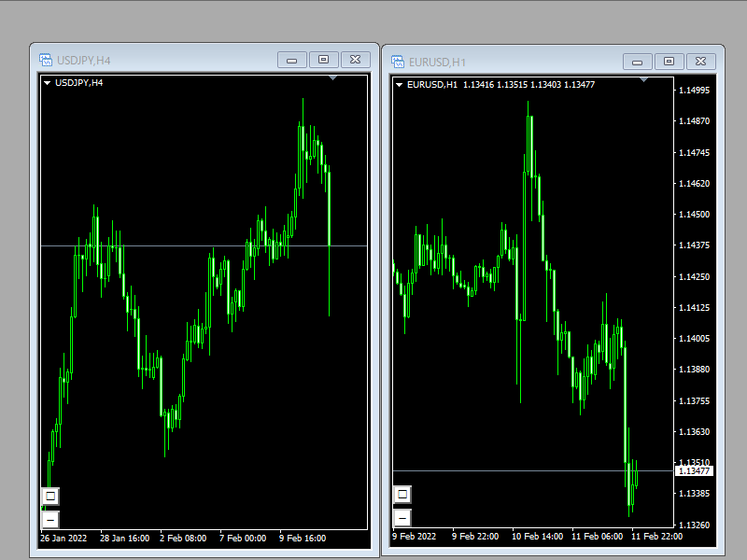Select the USDJPY,H4 window title bar

(168, 61)
